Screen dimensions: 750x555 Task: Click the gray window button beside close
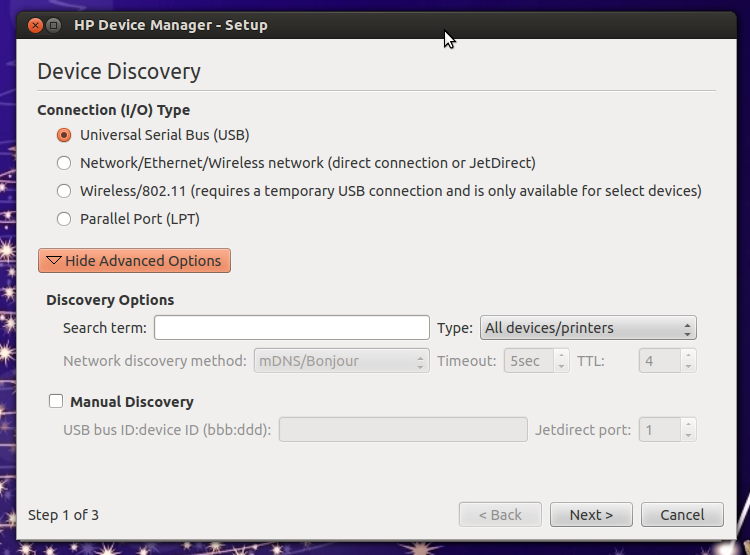pos(54,25)
